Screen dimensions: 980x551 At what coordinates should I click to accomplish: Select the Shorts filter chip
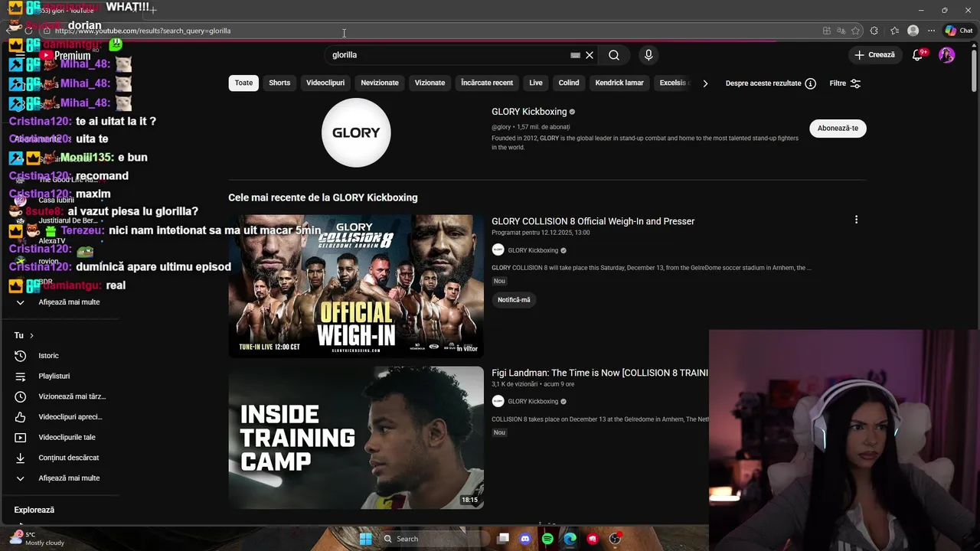[x=279, y=83]
